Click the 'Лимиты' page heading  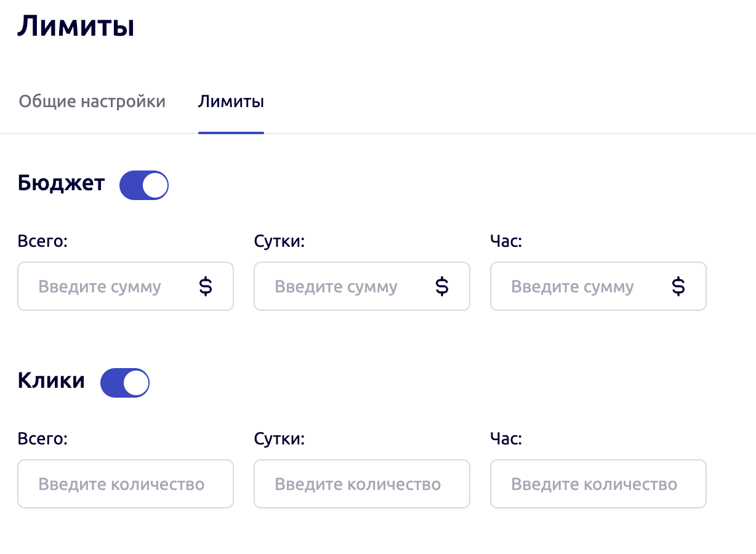pyautogui.click(x=75, y=26)
